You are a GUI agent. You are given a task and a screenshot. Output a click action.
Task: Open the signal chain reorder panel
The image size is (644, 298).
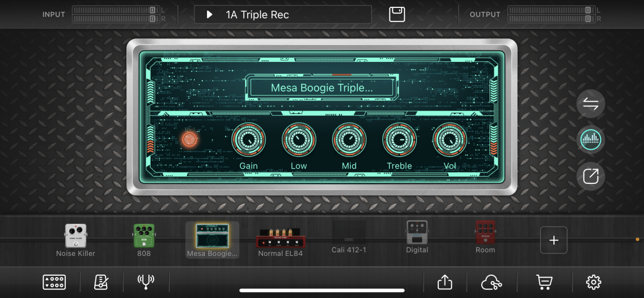tap(590, 104)
